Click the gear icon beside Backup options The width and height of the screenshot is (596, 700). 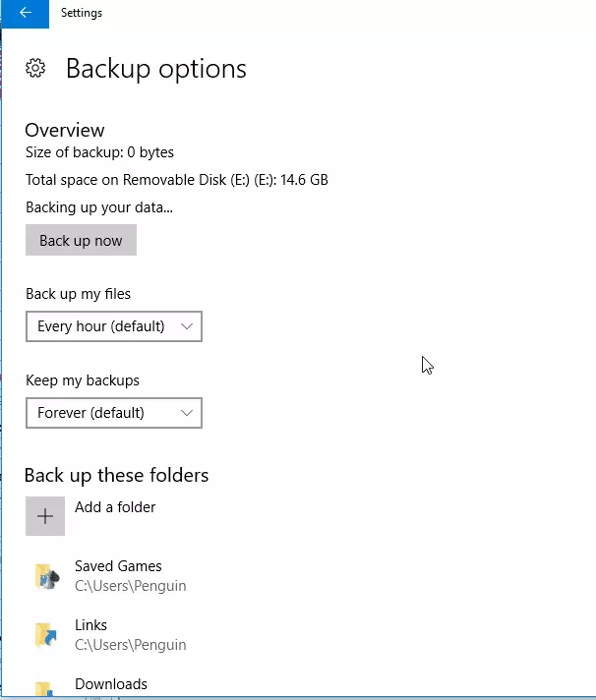[x=35, y=68]
